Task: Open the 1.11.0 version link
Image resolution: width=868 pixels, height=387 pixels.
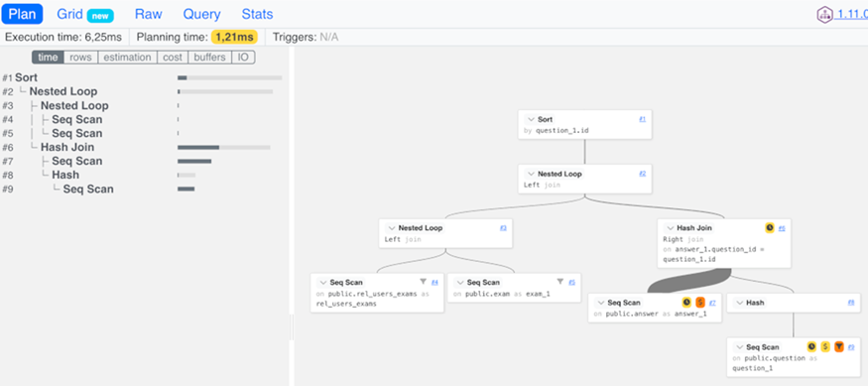Action: coord(852,15)
